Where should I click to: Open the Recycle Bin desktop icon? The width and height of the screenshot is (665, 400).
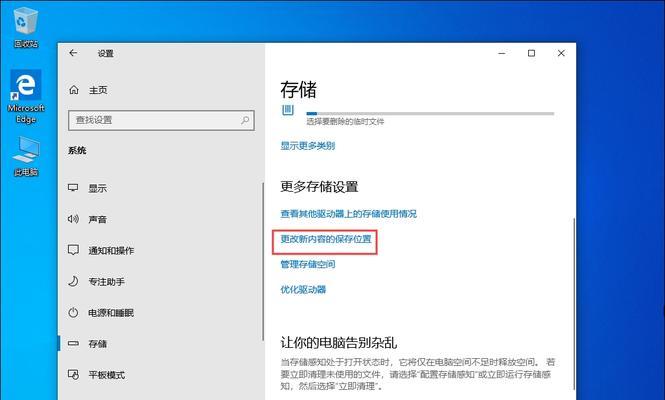(x=26, y=27)
